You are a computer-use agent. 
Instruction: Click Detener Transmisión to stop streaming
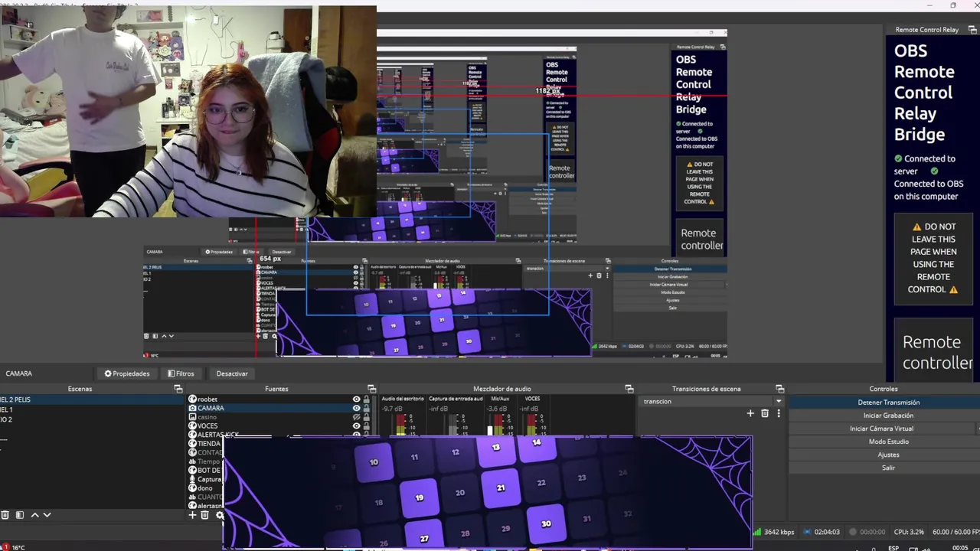(x=888, y=402)
